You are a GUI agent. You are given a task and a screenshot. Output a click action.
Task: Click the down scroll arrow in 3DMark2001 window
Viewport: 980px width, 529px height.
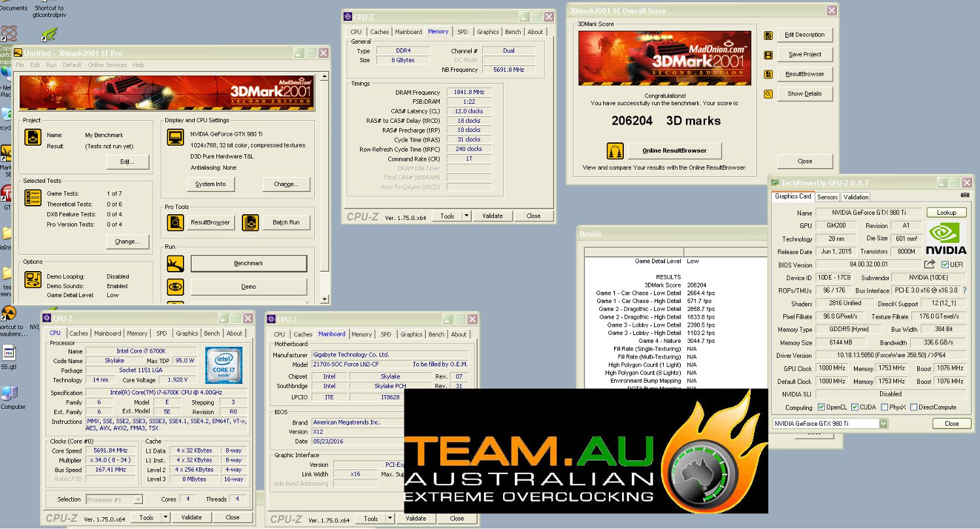point(325,299)
